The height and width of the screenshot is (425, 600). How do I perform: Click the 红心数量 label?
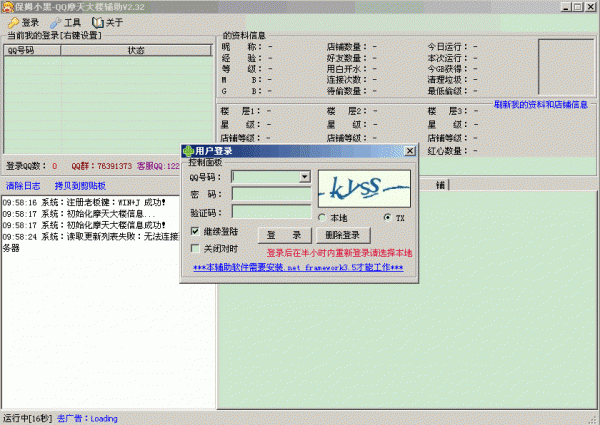tap(447, 151)
